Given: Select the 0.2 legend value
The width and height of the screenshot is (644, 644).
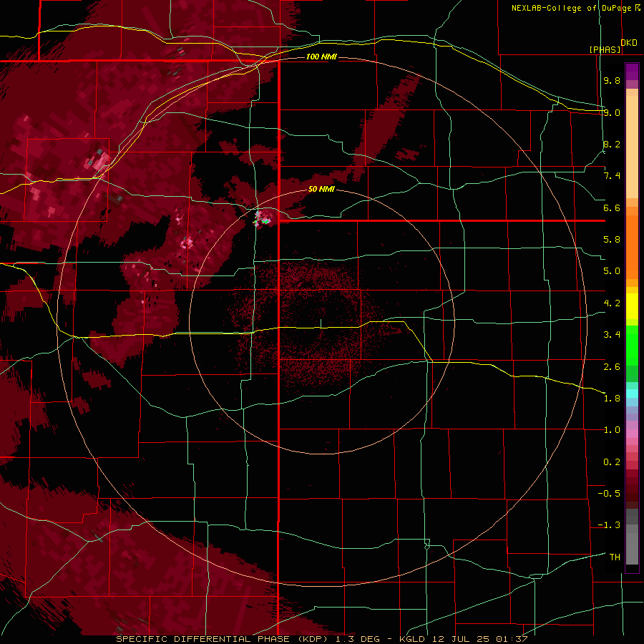Looking at the screenshot, I should click(x=612, y=462).
